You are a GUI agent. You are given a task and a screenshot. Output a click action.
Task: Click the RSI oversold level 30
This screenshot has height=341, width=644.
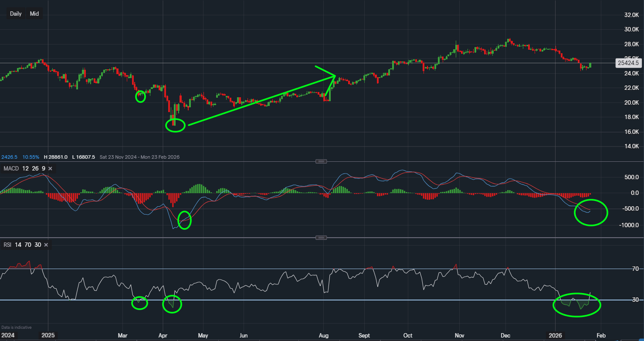37,245
